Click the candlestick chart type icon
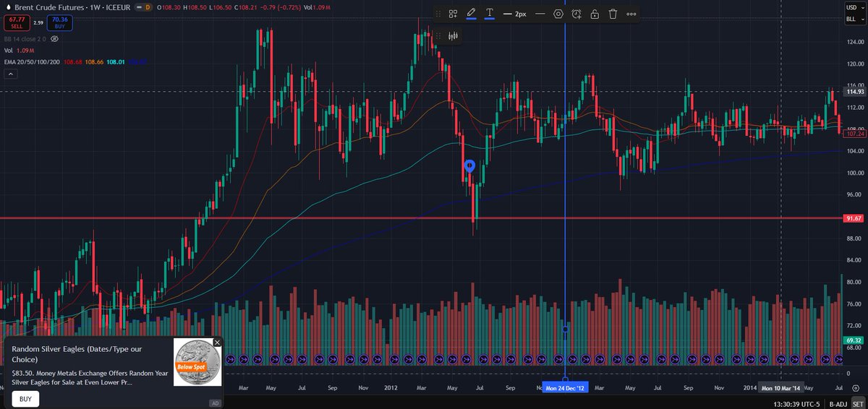The width and height of the screenshot is (868, 409). click(454, 35)
